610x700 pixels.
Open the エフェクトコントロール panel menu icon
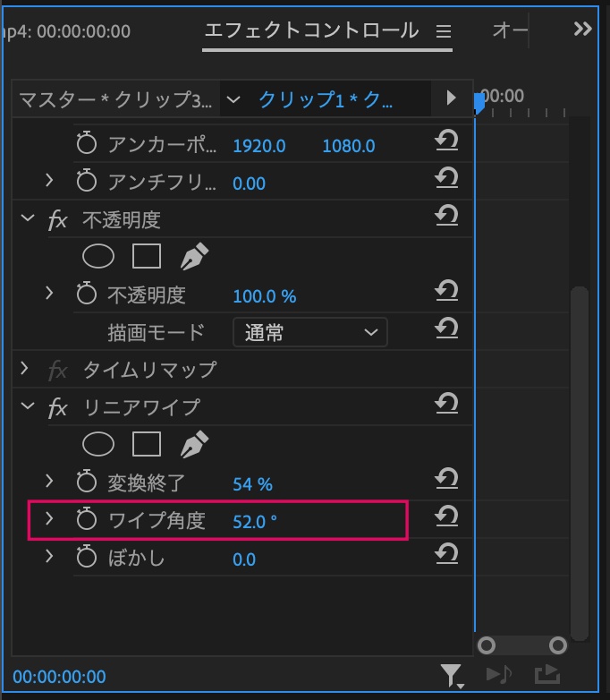click(443, 31)
